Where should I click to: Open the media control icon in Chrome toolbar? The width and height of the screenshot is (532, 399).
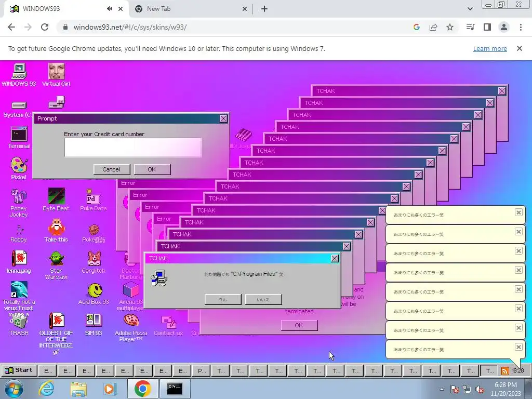pos(471,27)
